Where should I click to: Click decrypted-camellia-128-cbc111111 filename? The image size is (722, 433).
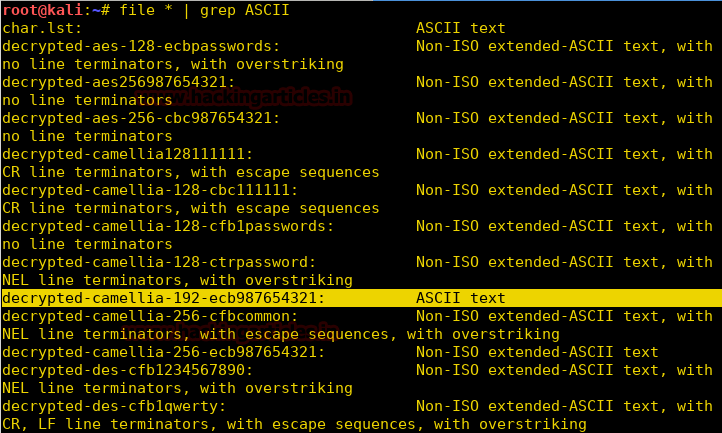[149, 189]
